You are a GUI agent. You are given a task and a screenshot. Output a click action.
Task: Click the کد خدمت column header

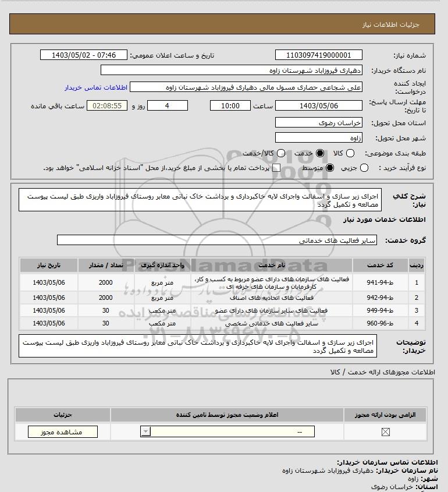click(381, 266)
